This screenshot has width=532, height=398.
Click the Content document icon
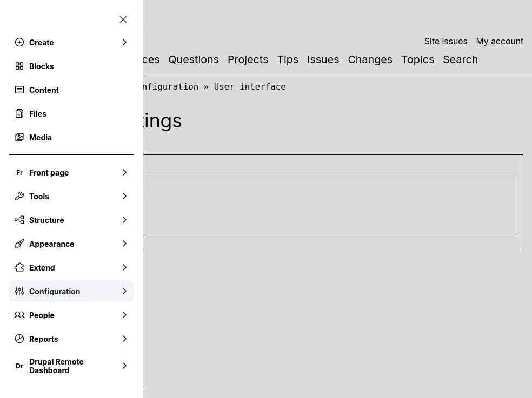click(x=19, y=90)
